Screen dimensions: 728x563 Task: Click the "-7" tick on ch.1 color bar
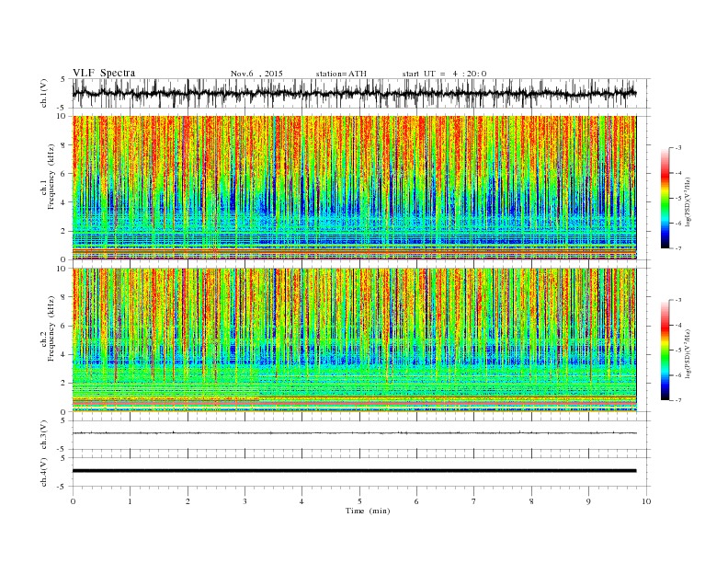coord(677,248)
